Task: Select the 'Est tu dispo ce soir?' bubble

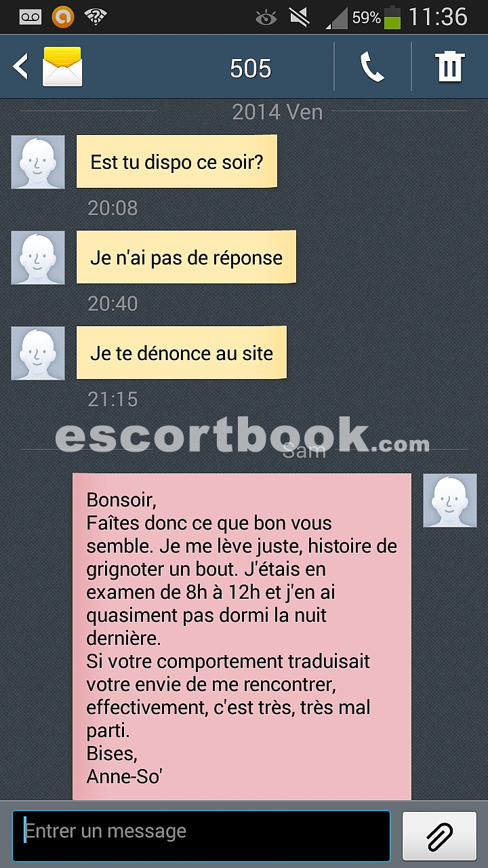Action: [x=177, y=161]
